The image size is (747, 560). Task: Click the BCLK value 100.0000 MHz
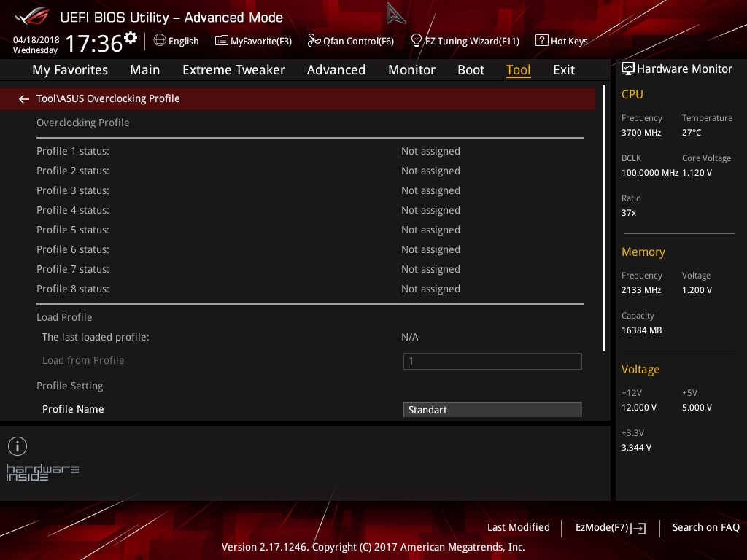[650, 172]
